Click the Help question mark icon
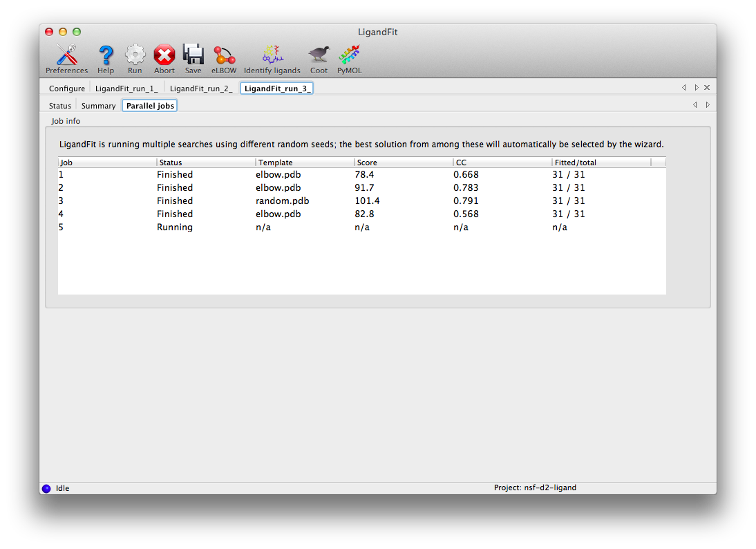The height and width of the screenshot is (549, 756). coord(106,55)
